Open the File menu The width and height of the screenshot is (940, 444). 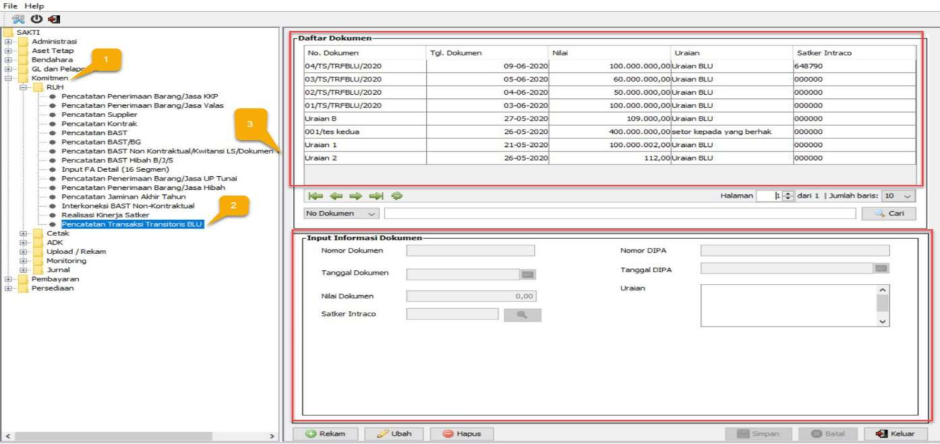pos(11,6)
